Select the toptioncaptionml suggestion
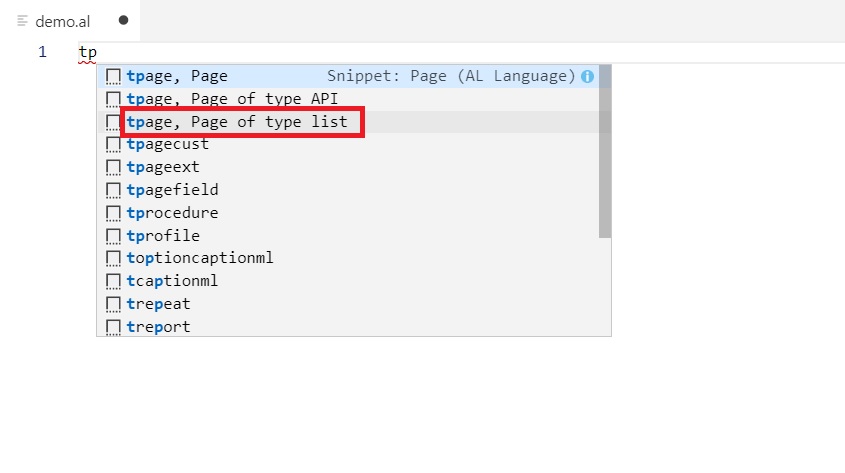 (200, 258)
